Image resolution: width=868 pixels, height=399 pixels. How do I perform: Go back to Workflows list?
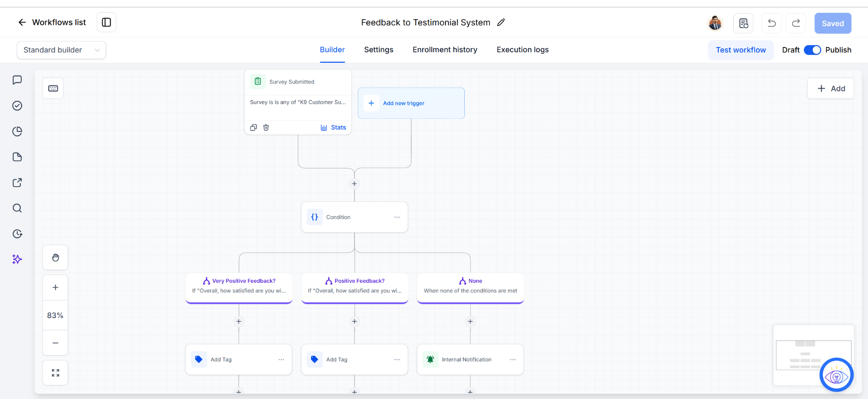(52, 23)
